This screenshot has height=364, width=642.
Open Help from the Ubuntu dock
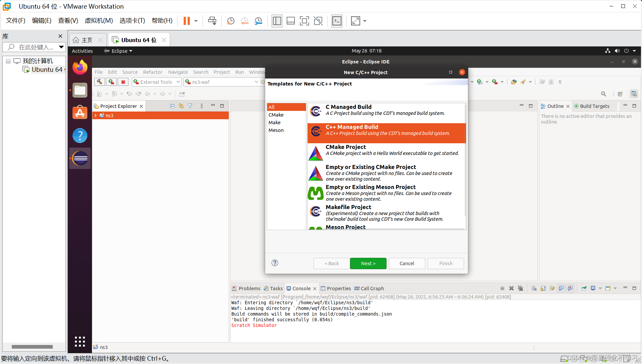[80, 136]
